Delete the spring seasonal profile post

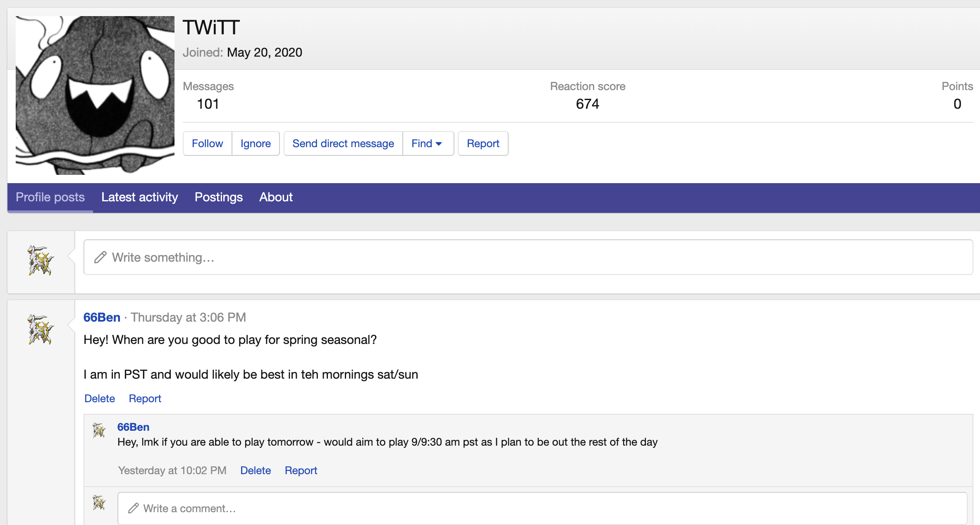pyautogui.click(x=100, y=399)
